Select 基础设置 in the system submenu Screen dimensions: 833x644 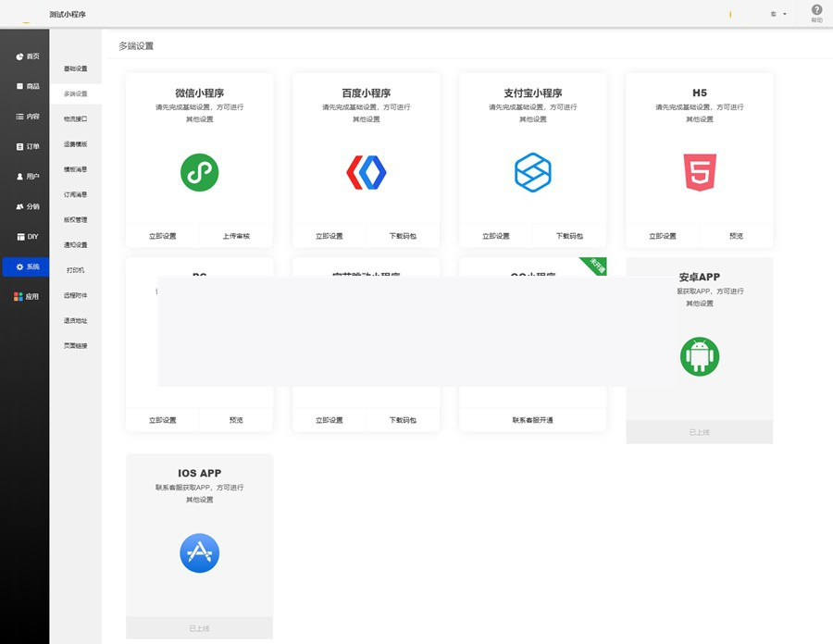[x=76, y=69]
